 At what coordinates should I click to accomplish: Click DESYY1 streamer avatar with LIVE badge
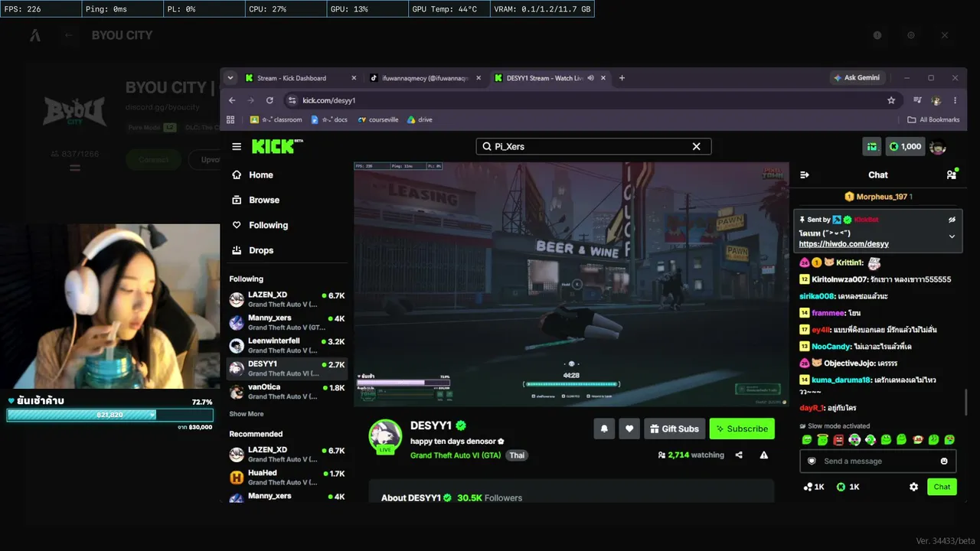click(385, 436)
